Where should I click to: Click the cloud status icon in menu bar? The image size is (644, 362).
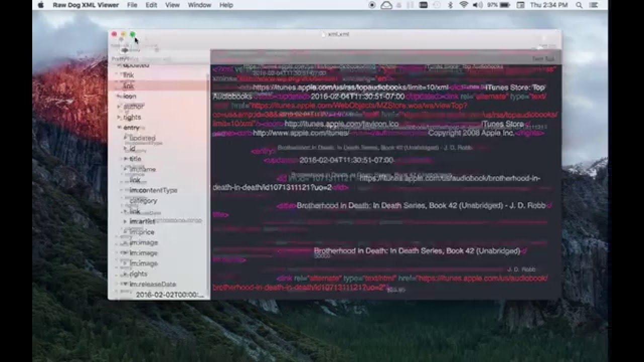click(x=386, y=5)
